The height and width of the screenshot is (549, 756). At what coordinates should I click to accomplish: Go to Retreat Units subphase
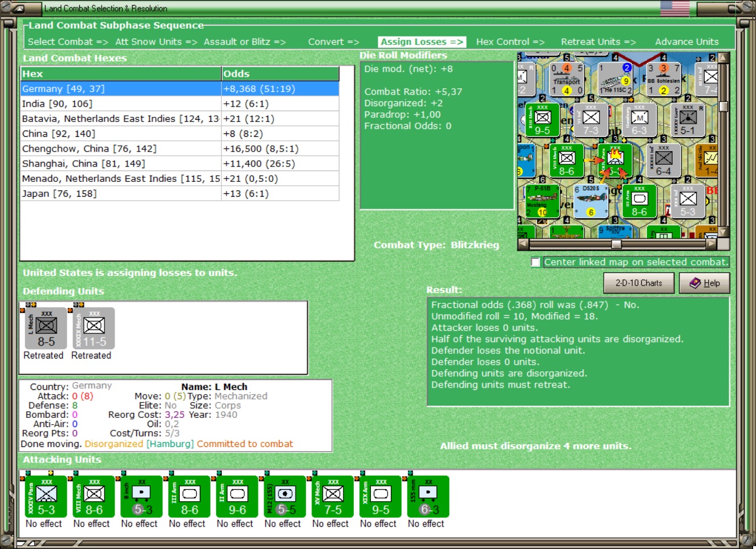tap(598, 42)
